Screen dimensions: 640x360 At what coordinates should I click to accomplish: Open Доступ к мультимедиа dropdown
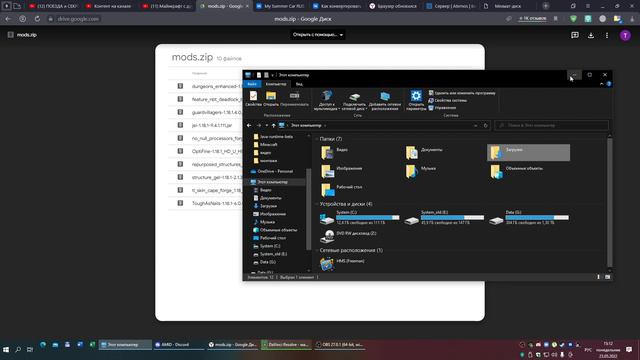point(326,100)
